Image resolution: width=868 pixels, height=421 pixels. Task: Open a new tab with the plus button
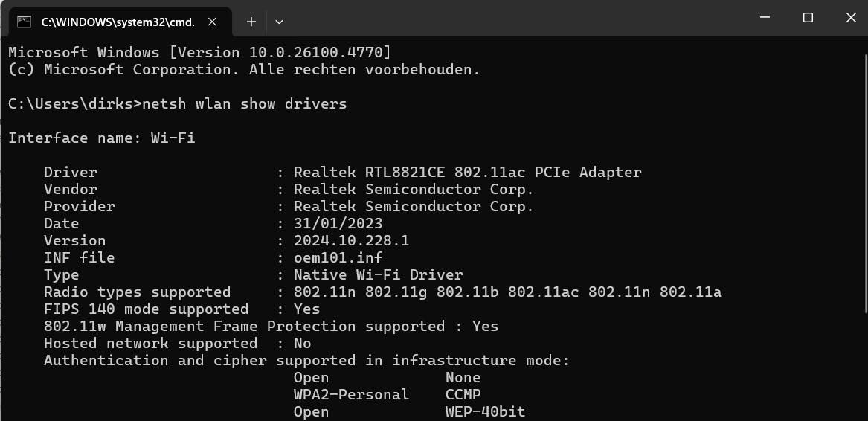(x=251, y=22)
